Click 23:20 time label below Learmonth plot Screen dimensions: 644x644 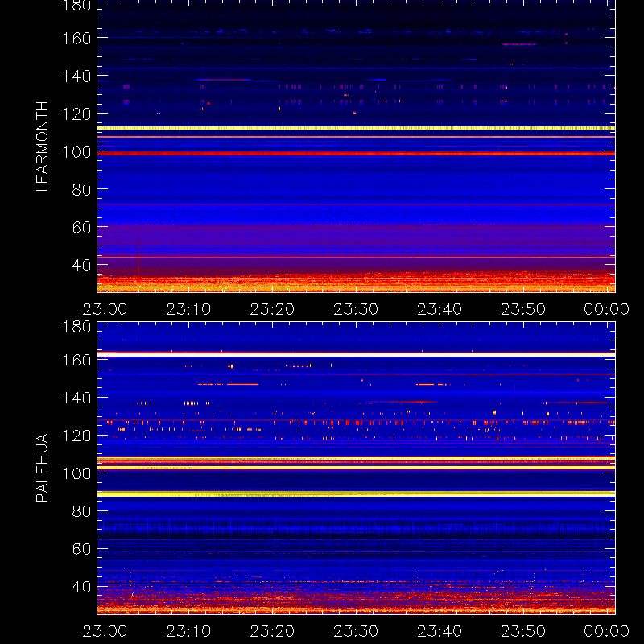tap(272, 309)
